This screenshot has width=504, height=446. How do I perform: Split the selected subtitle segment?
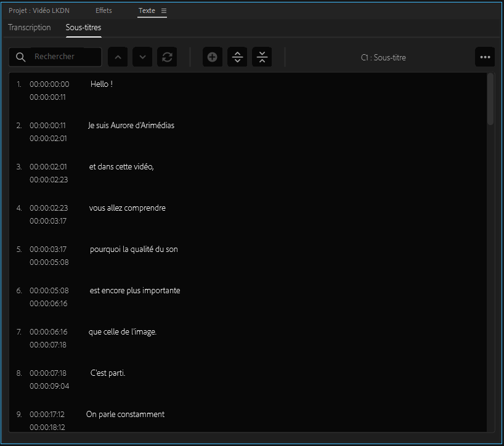(237, 57)
